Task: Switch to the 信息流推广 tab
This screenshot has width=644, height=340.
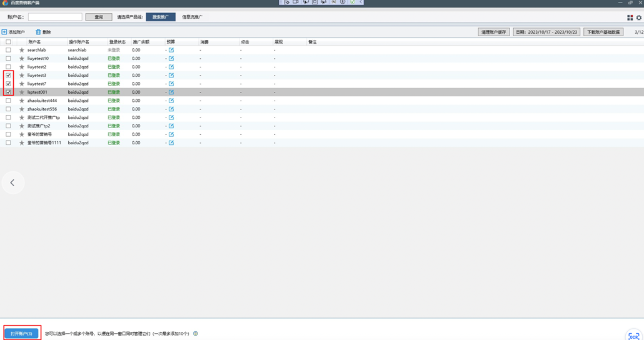Action: tap(192, 17)
